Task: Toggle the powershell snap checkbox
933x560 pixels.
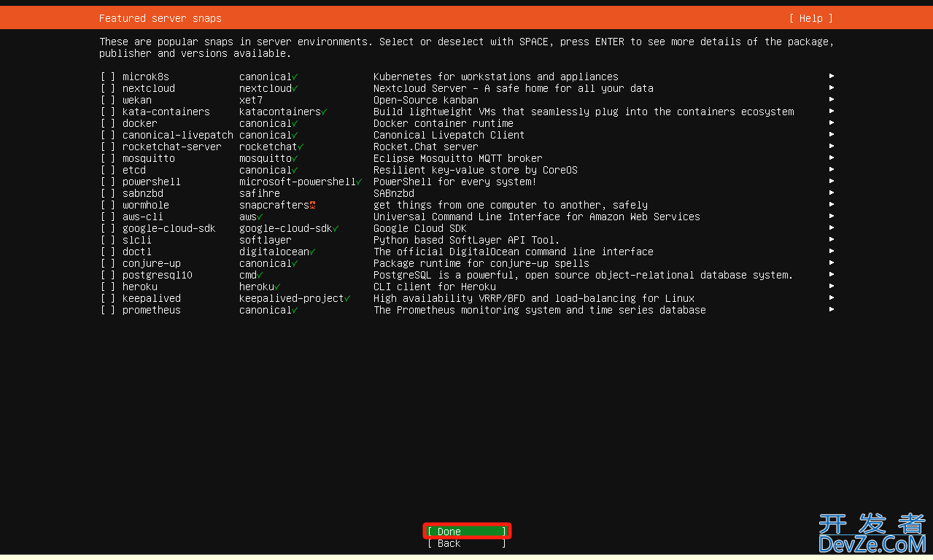Action: (108, 182)
